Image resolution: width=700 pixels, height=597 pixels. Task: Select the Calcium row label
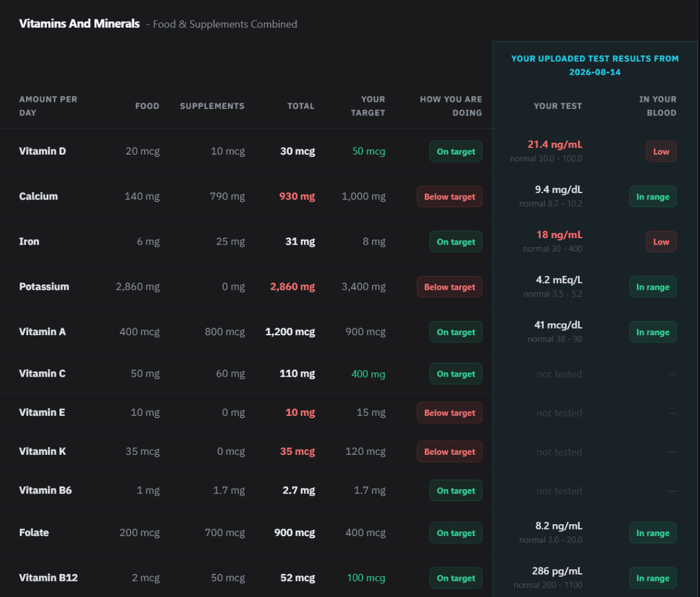(x=39, y=196)
